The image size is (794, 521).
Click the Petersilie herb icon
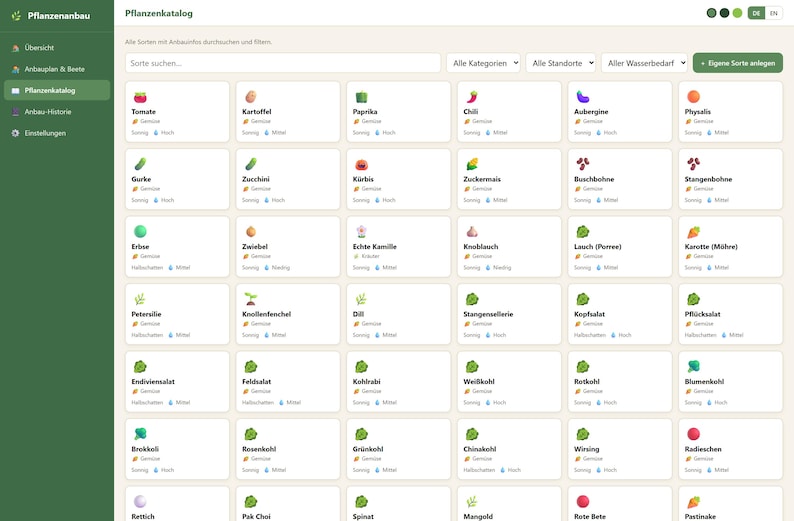140,299
